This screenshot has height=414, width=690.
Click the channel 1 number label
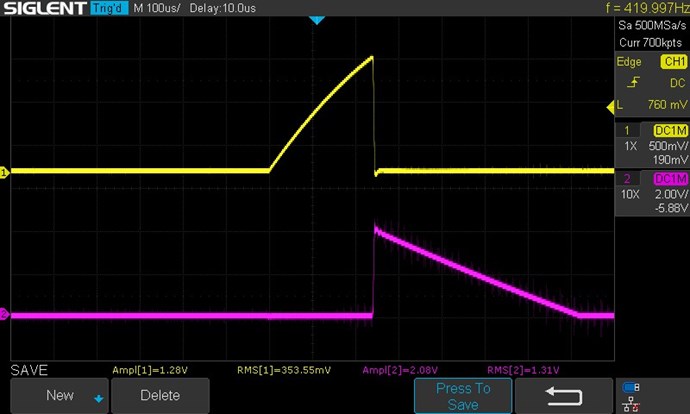(627, 131)
